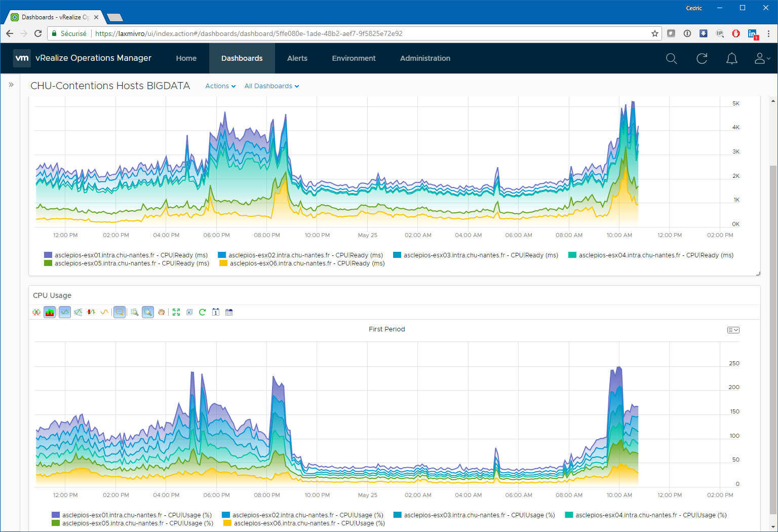Refresh the CPU Usage chart
This screenshot has height=532, width=778.
tap(202, 312)
